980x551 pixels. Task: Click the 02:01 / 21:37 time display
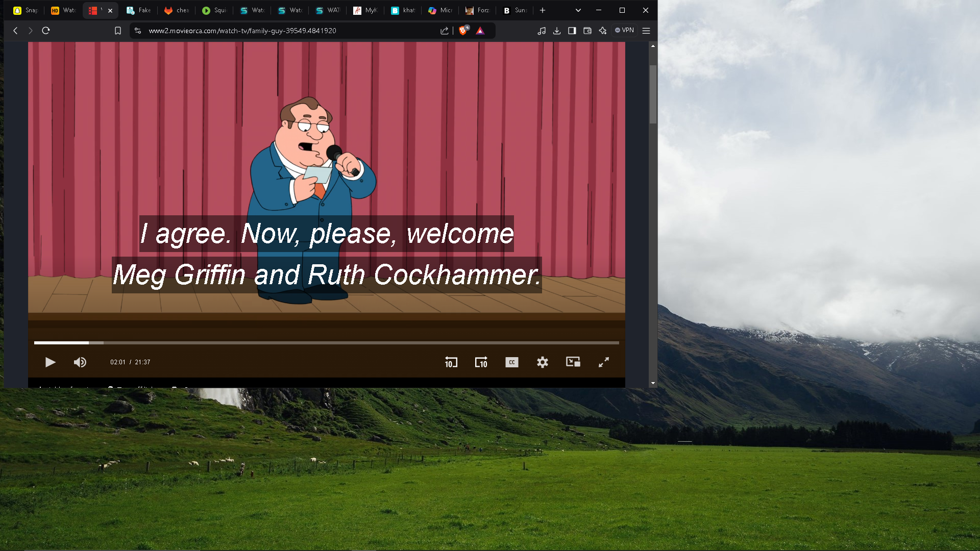point(130,362)
